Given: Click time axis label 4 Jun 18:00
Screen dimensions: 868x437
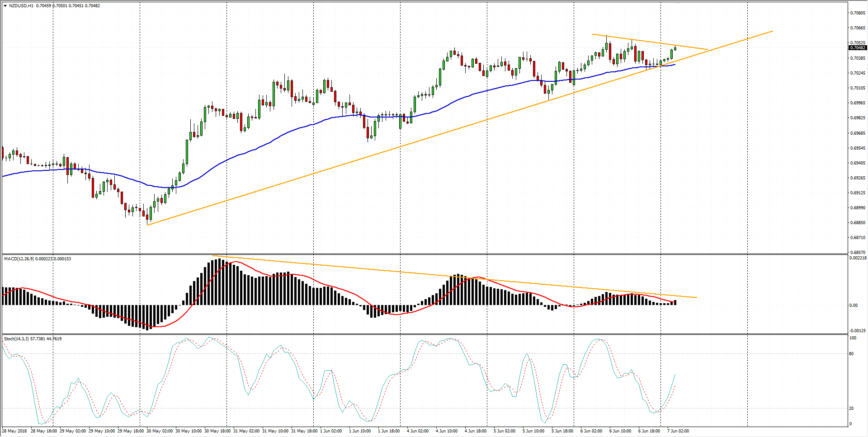Looking at the screenshot, I should click(x=476, y=431).
